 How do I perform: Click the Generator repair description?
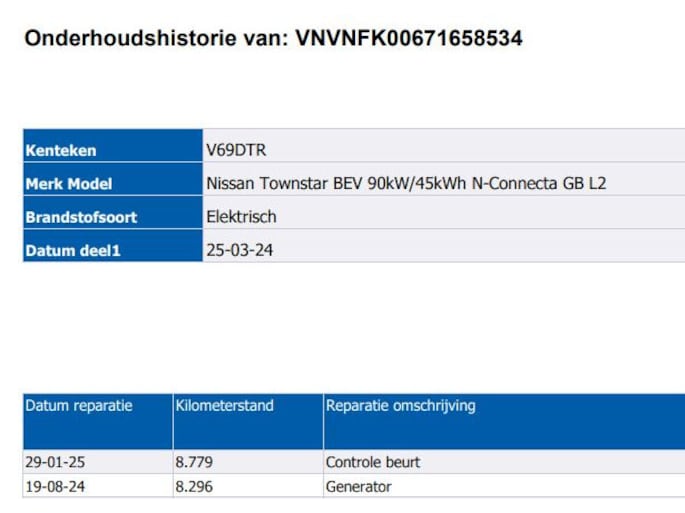(359, 487)
